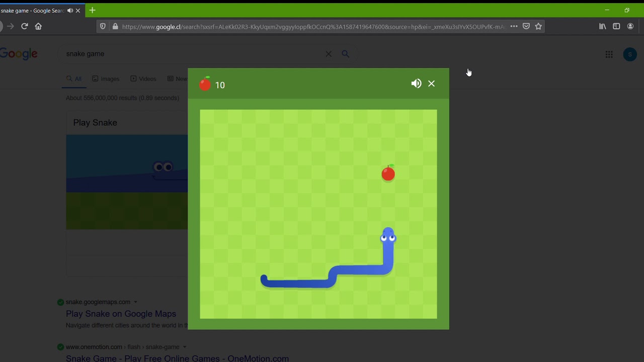Select the All results tab
The height and width of the screenshot is (362, 644).
point(74,79)
